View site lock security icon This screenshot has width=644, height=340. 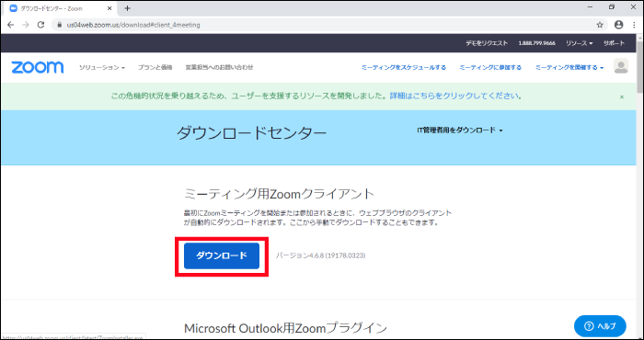[59, 25]
